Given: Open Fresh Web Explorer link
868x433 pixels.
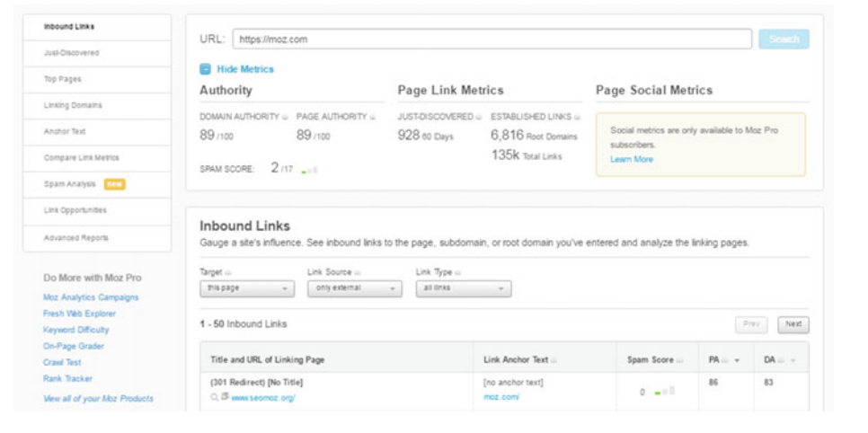Looking at the screenshot, I should 79,314.
